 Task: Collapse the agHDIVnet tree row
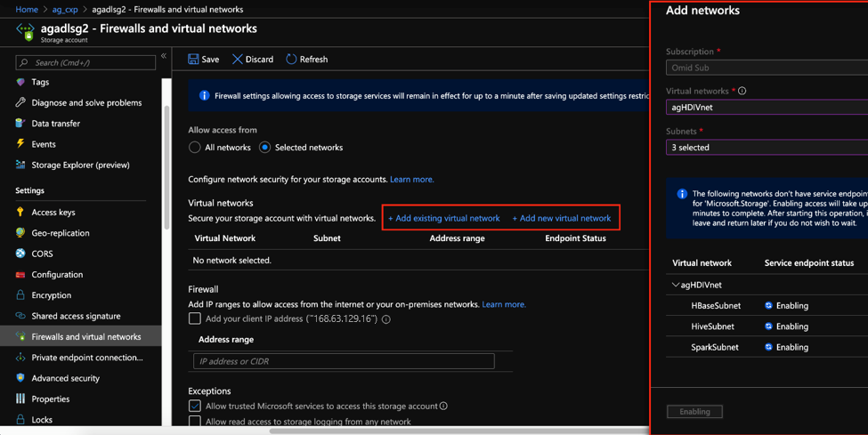tap(676, 285)
